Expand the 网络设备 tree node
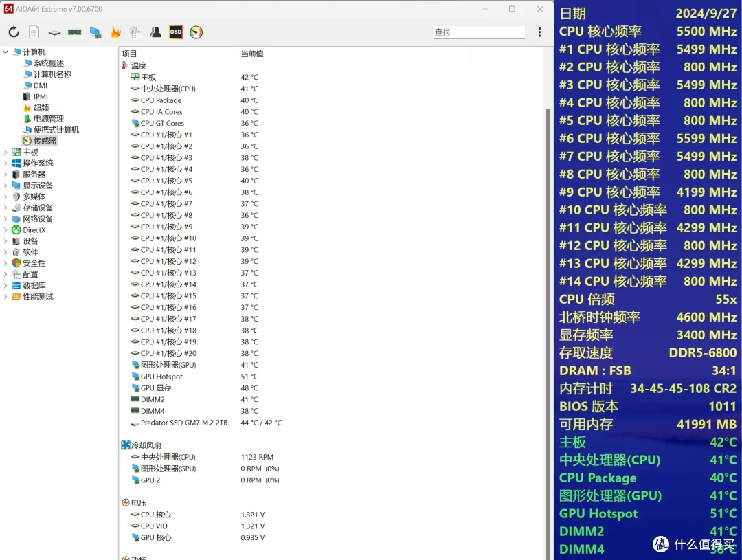 [x=5, y=219]
